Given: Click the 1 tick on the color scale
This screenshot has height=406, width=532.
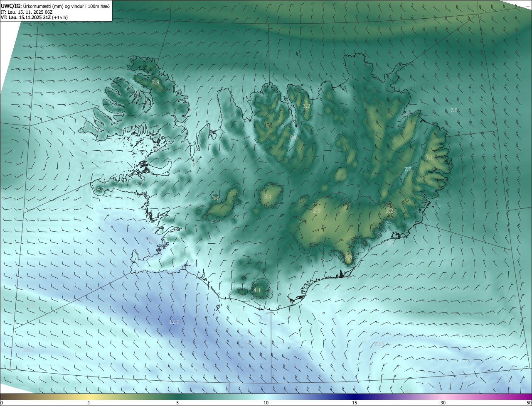Looking at the screenshot, I should coord(89,403).
